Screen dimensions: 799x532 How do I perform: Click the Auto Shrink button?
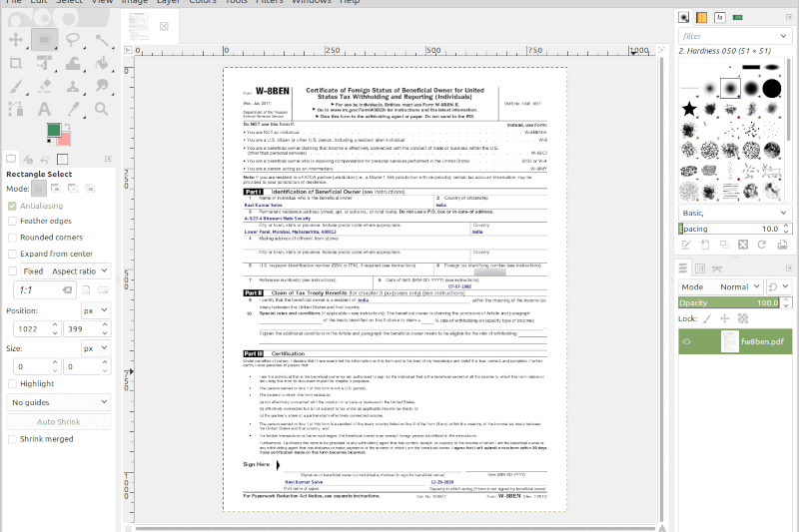pyautogui.click(x=59, y=422)
